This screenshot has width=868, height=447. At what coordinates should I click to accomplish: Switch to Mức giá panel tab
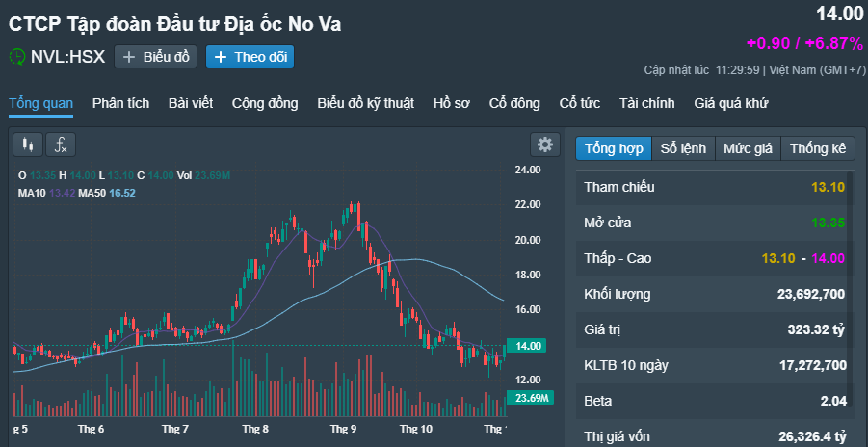(748, 148)
